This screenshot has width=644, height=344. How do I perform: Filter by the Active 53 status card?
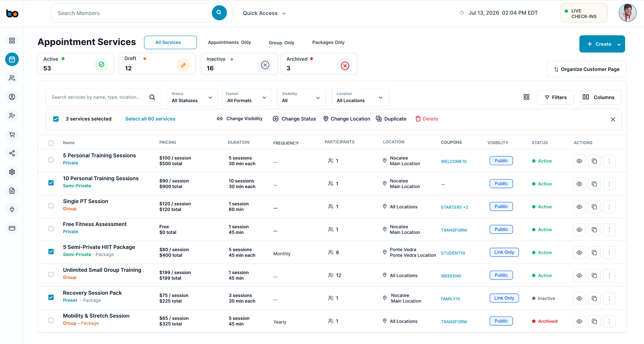[x=75, y=64]
